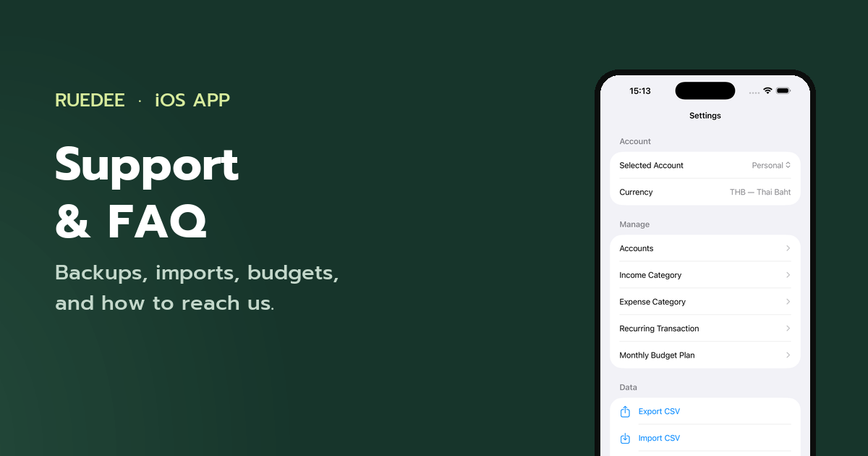Viewport: 868px width, 456px height.
Task: Open the Income Category chevron
Action: coord(788,275)
